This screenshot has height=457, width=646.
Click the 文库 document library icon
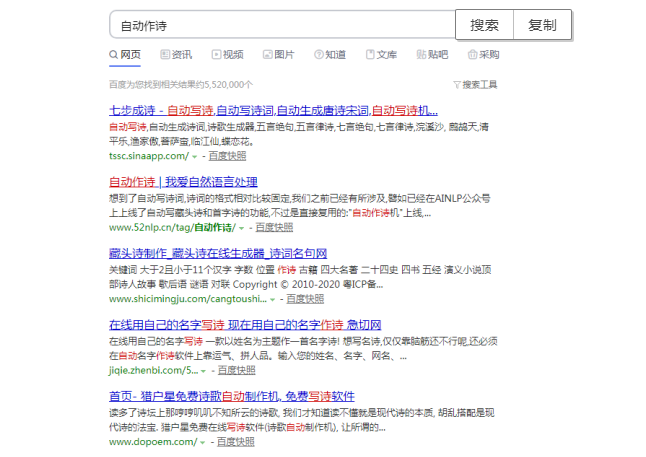click(x=370, y=55)
